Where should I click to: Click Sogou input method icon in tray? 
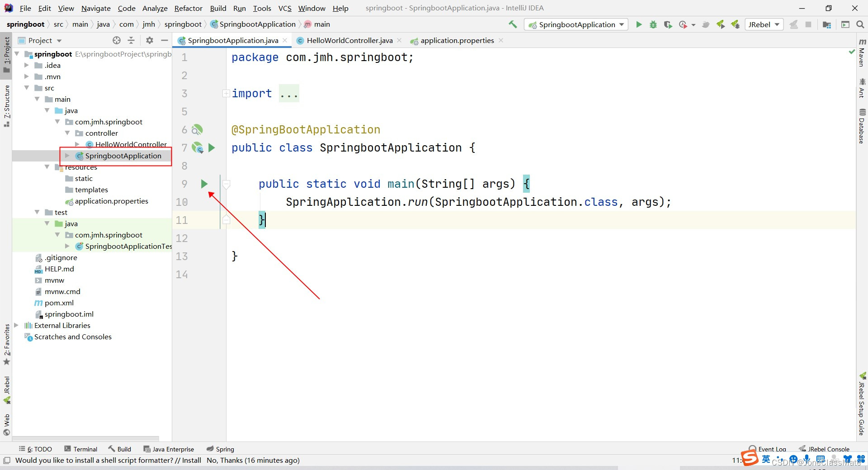click(x=749, y=458)
